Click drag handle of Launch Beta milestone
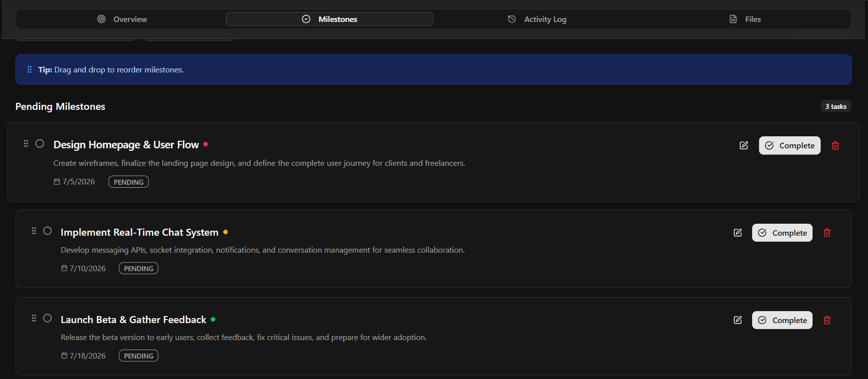Viewport: 868px width, 379px height. pos(34,318)
